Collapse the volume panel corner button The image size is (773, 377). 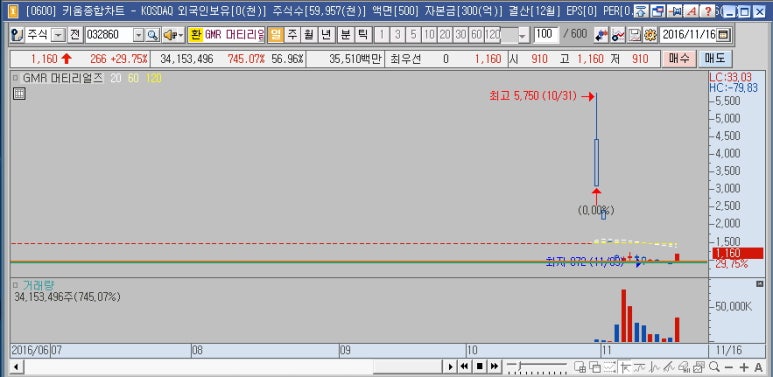[x=759, y=283]
